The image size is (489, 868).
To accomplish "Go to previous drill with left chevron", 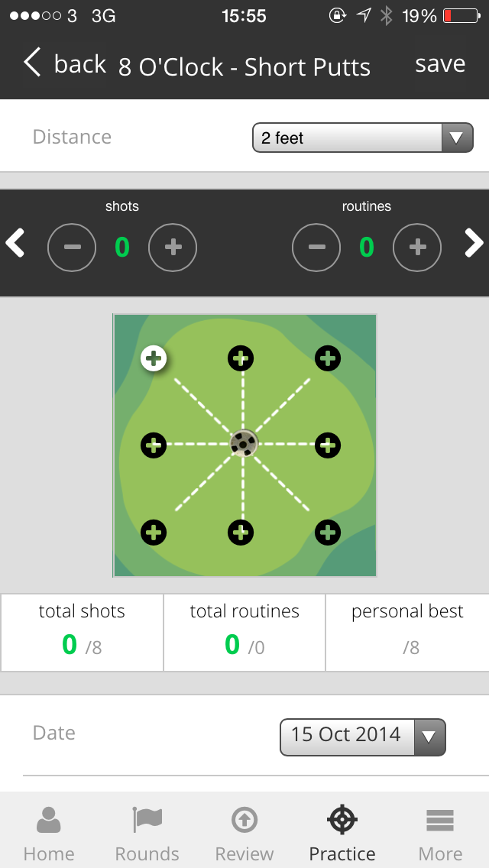I will point(15,244).
